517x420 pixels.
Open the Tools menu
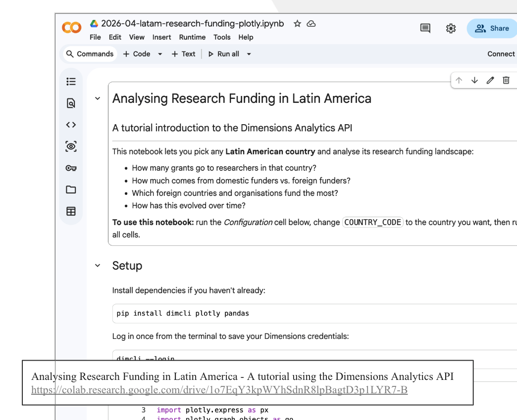[x=222, y=37]
